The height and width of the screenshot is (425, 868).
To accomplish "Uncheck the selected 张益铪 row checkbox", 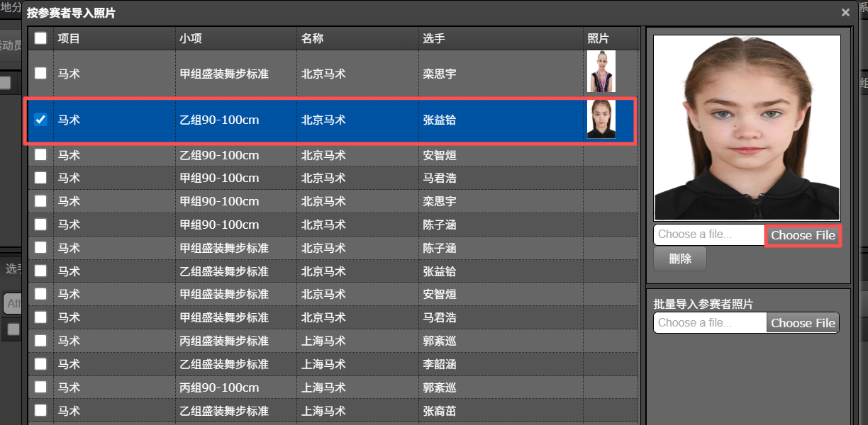I will (x=40, y=120).
